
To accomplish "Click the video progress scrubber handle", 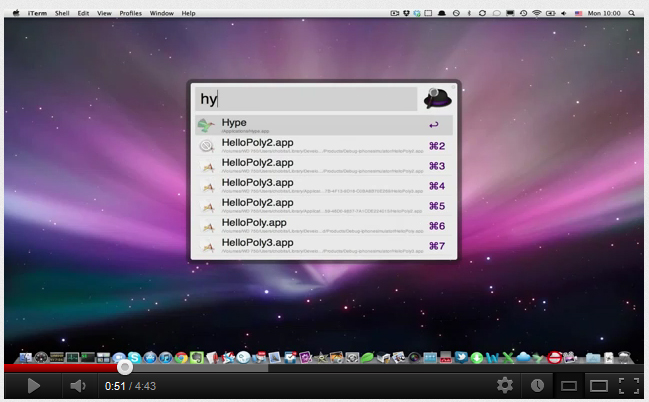I will pyautogui.click(x=125, y=367).
